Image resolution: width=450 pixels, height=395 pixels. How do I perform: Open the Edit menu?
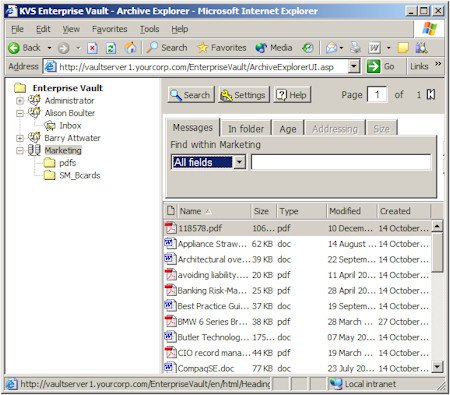click(43, 29)
